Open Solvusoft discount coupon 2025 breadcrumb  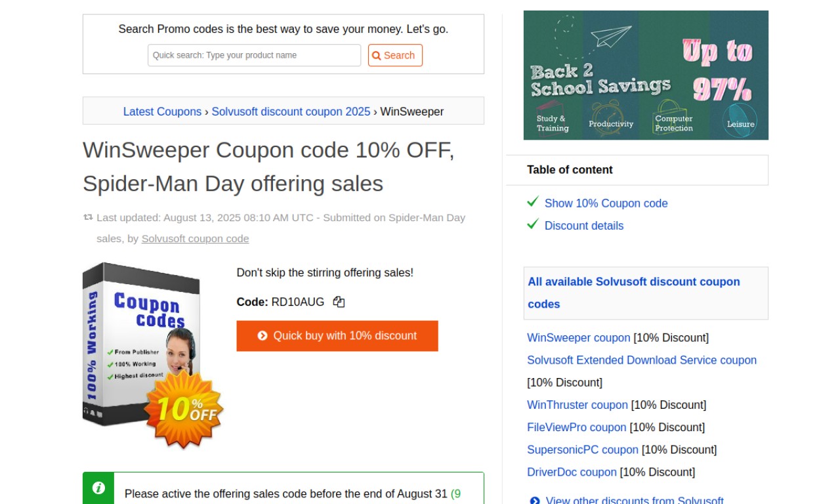point(291,112)
